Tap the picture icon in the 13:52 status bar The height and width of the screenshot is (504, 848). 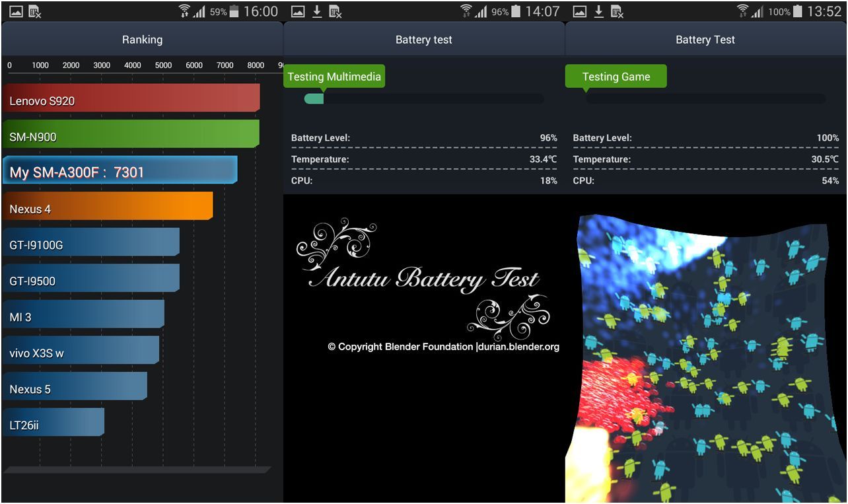click(580, 12)
